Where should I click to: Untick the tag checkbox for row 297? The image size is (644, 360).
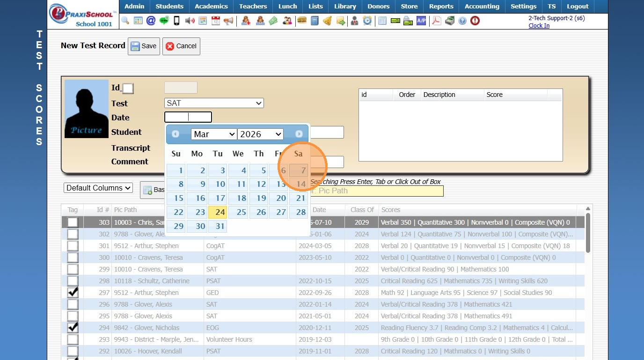pyautogui.click(x=73, y=293)
